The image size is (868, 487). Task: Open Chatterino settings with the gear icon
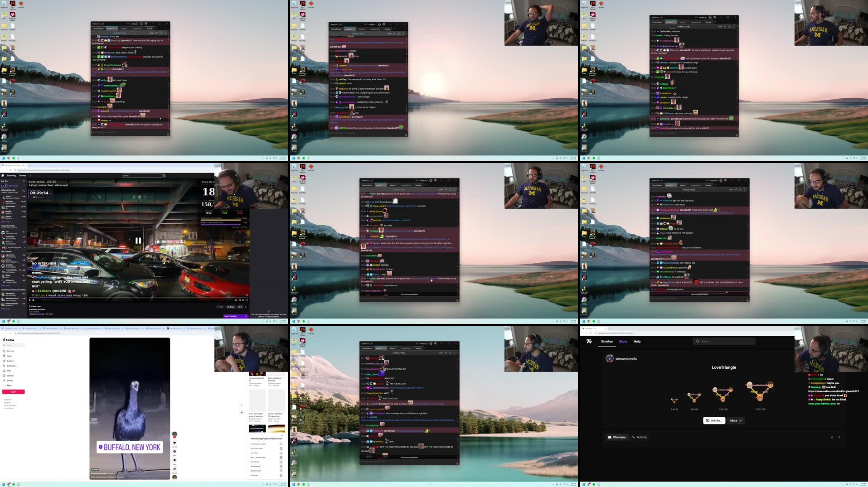click(x=146, y=24)
